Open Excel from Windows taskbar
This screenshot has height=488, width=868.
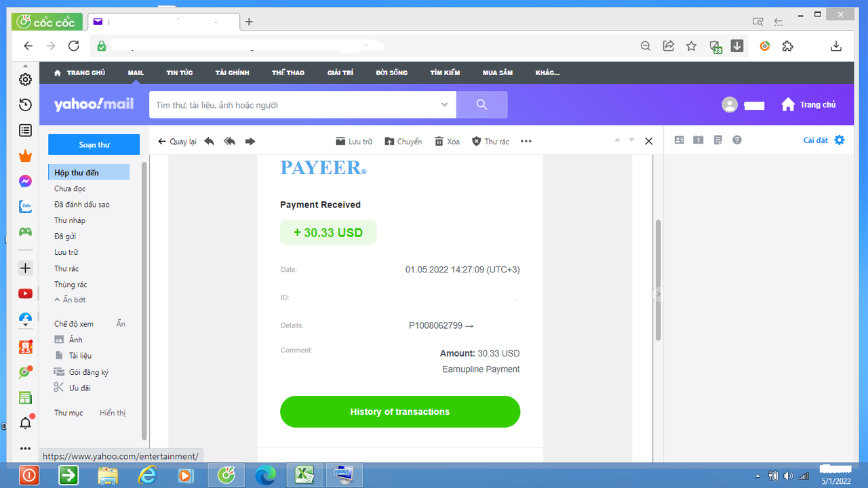(x=303, y=476)
